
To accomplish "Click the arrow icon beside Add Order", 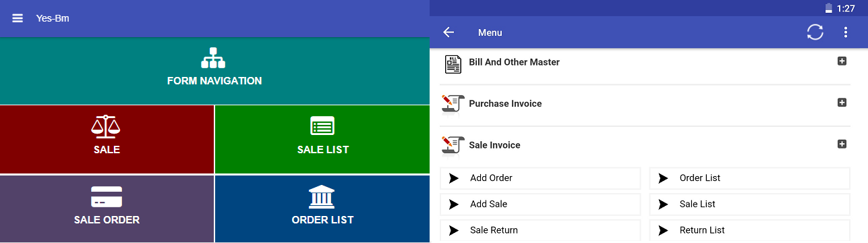I will click(454, 178).
